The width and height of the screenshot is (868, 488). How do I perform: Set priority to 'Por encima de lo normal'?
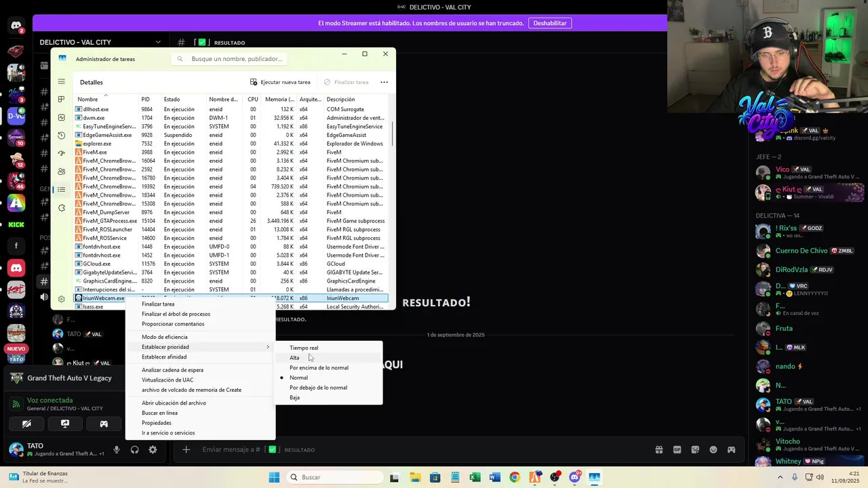click(x=328, y=368)
